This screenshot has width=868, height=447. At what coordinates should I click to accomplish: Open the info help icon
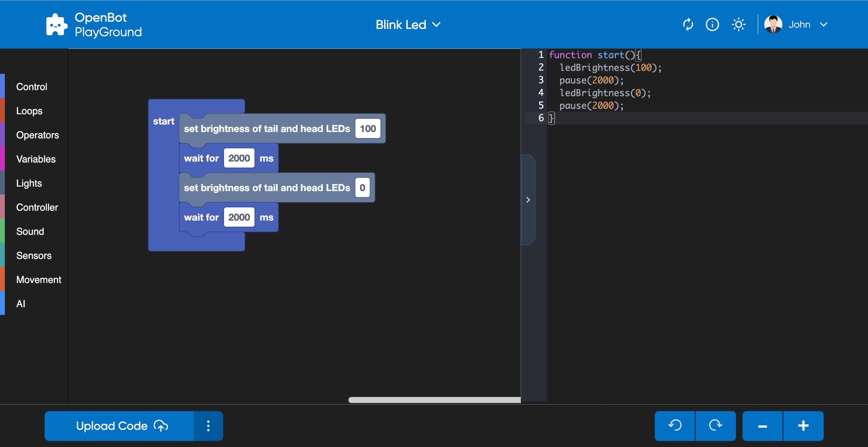pyautogui.click(x=712, y=25)
